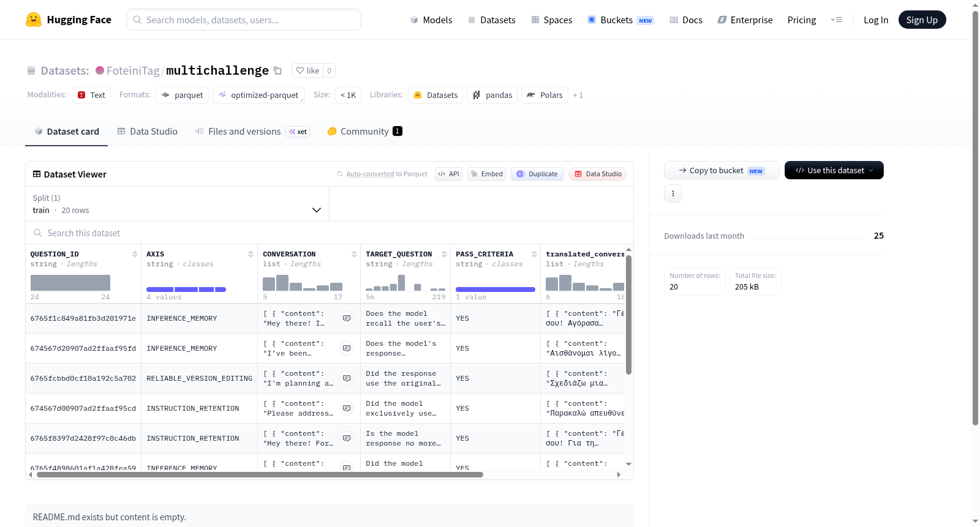Open the expanded navigation menu icon
Viewport: 980px width, 527px height.
coord(836,20)
